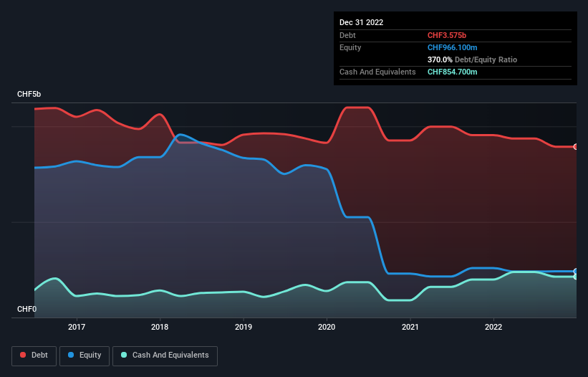Click the 2021 x-axis label
Screen dimensions: 588x377
pos(410,327)
